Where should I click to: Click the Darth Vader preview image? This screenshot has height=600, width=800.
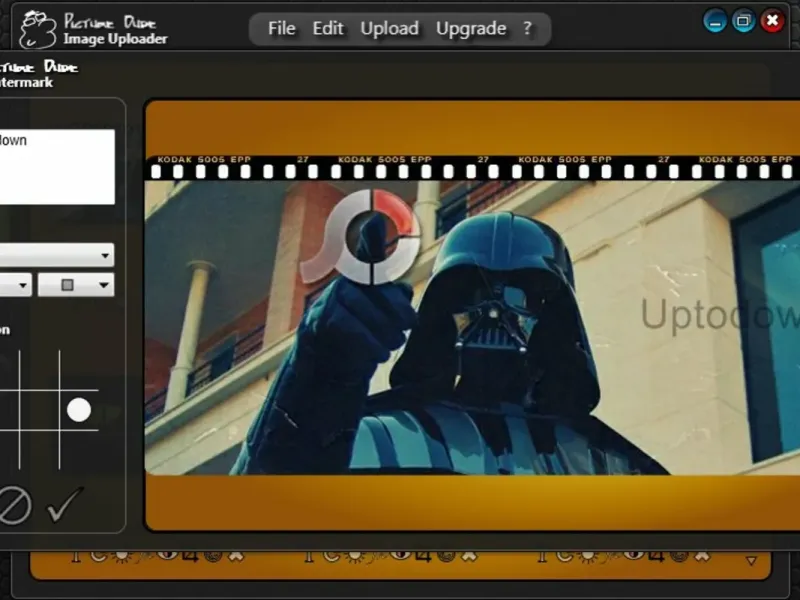coord(472,328)
